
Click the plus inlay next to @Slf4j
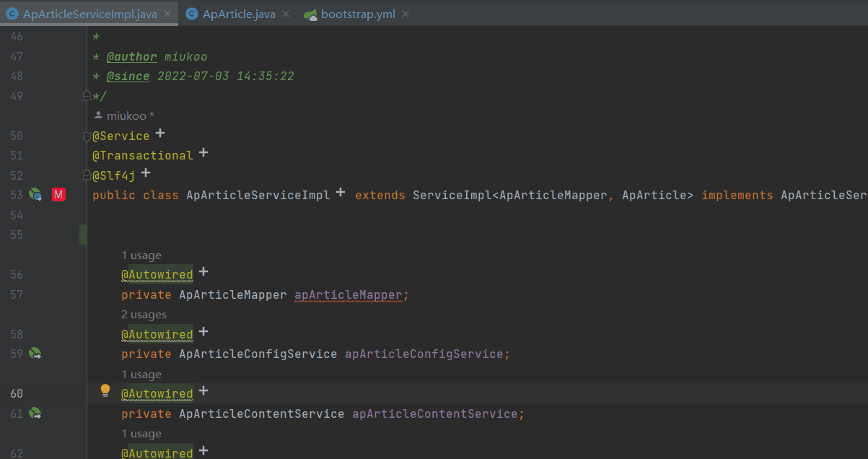[x=146, y=172]
